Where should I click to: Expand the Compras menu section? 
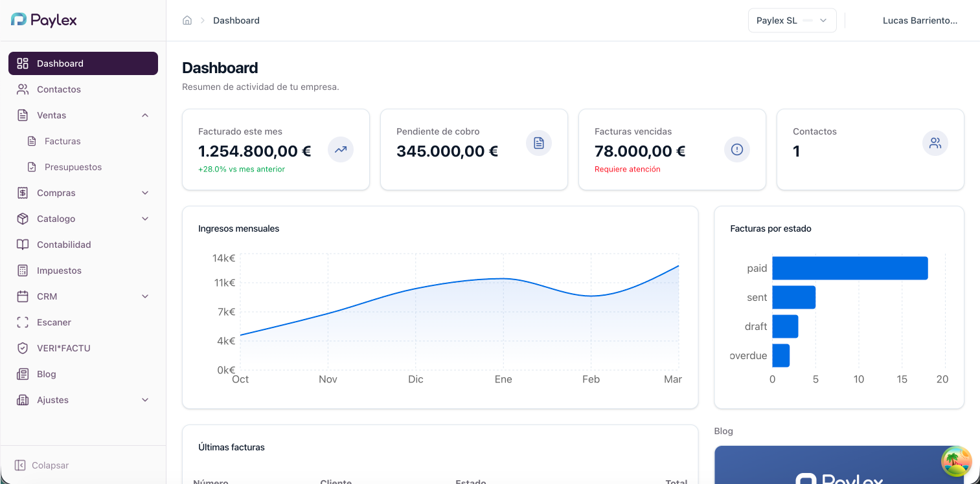[x=144, y=192]
